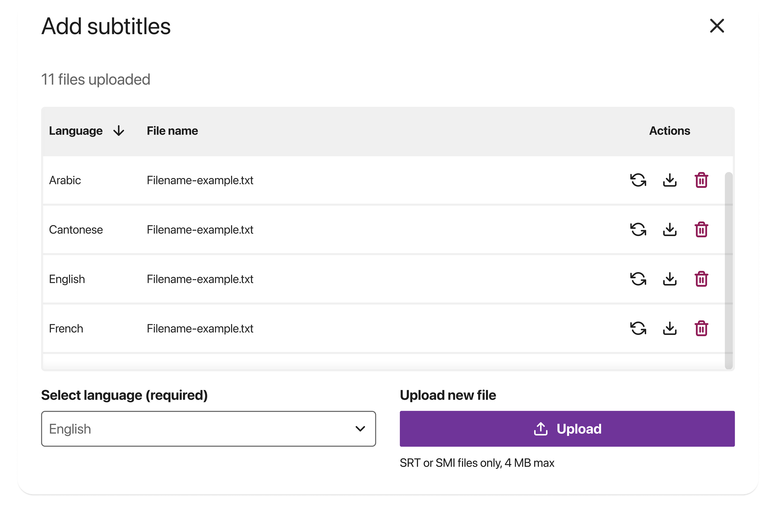This screenshot has height=532, width=776.
Task: Click the '11 files uploaded' text
Action: (x=96, y=79)
